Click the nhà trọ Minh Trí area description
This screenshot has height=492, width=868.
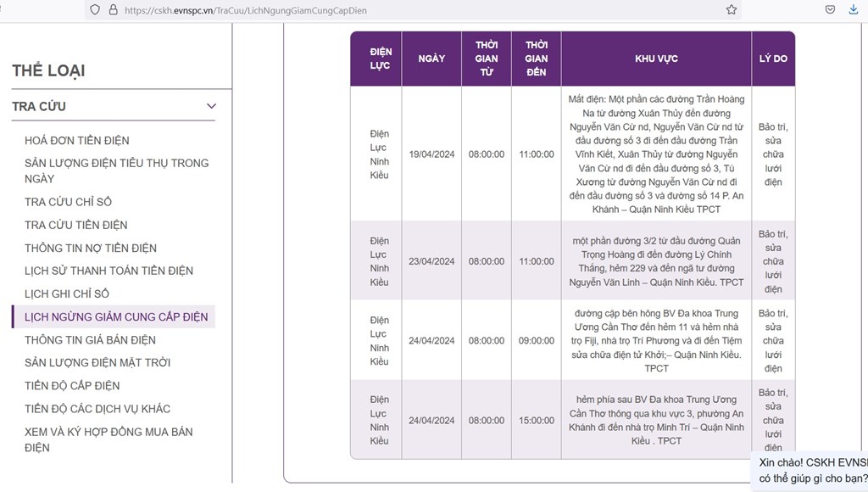657,421
